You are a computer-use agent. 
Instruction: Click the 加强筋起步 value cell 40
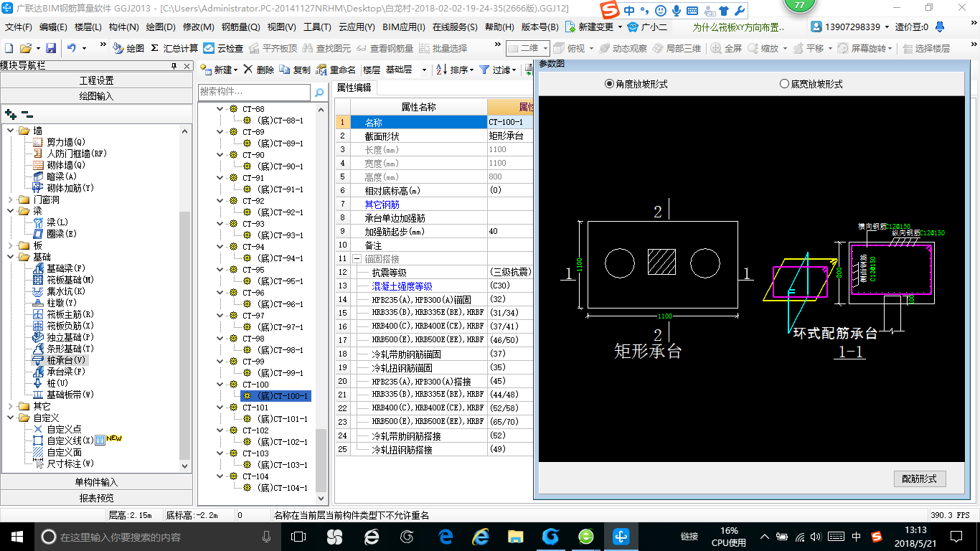(510, 232)
